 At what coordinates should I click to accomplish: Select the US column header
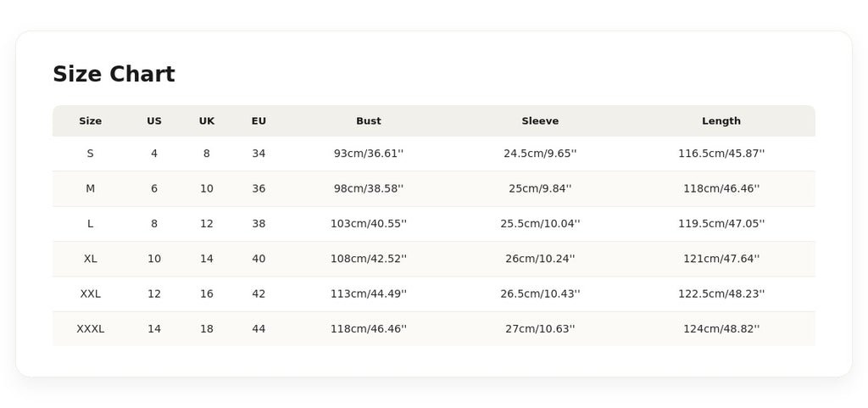pyautogui.click(x=154, y=120)
